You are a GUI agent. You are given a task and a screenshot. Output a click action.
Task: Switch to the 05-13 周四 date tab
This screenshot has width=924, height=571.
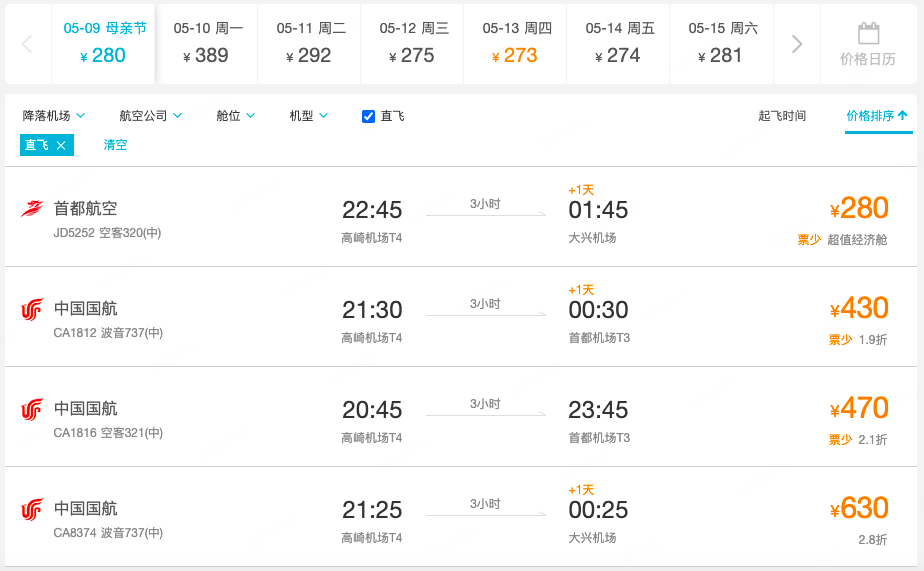[516, 44]
